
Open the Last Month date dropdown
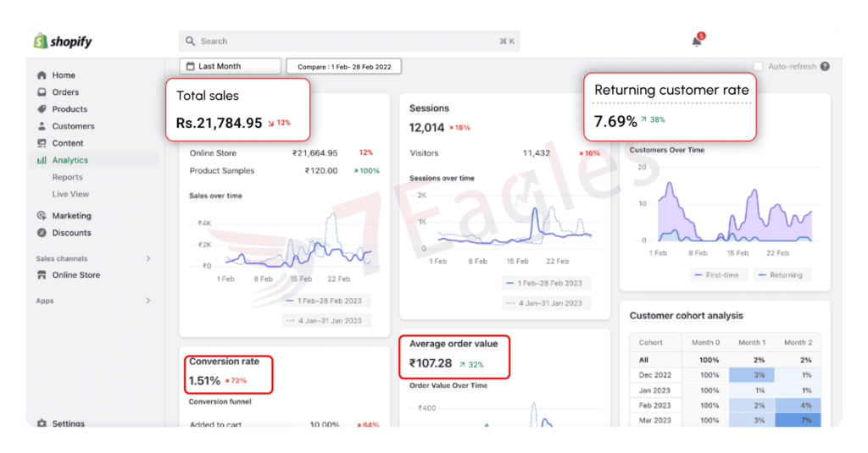[x=230, y=66]
